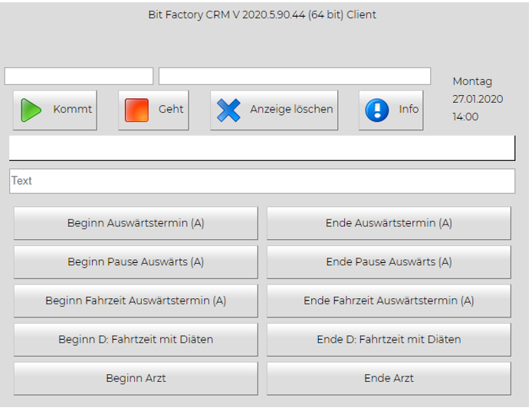
Task: Start Beginn Pause Auswärts (A)
Action: [x=136, y=261]
